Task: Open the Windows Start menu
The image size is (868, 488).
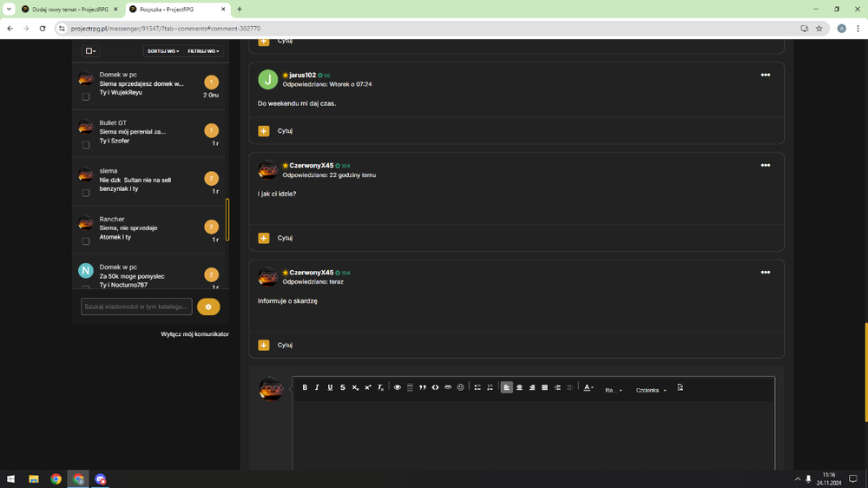Action: click(10, 479)
